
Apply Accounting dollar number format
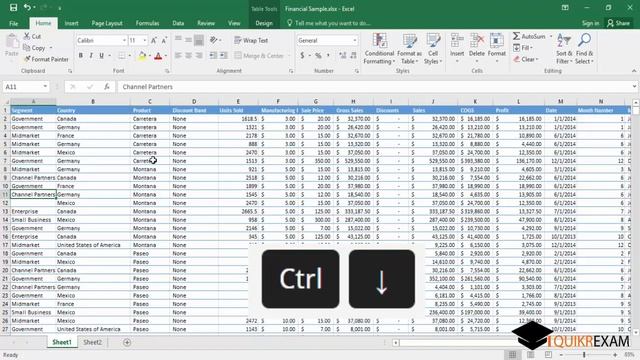302,56
